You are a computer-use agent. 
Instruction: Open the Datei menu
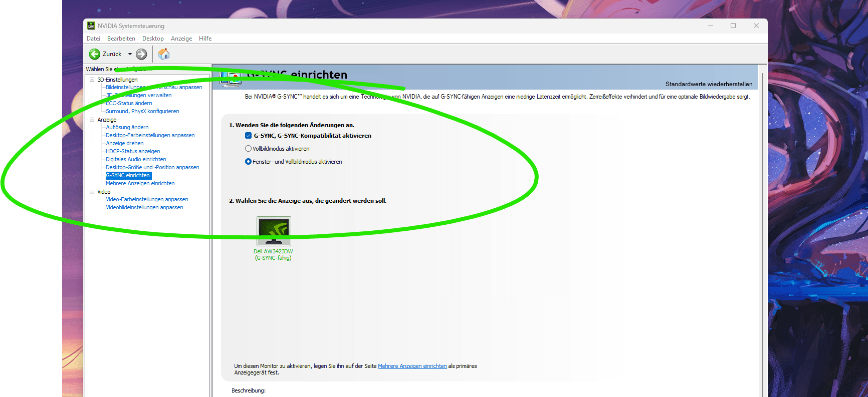coord(94,39)
